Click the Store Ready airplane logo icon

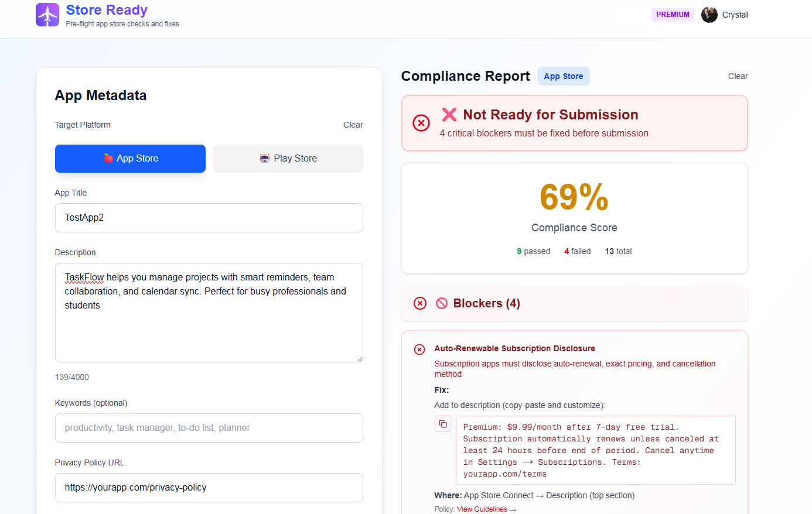(x=47, y=14)
